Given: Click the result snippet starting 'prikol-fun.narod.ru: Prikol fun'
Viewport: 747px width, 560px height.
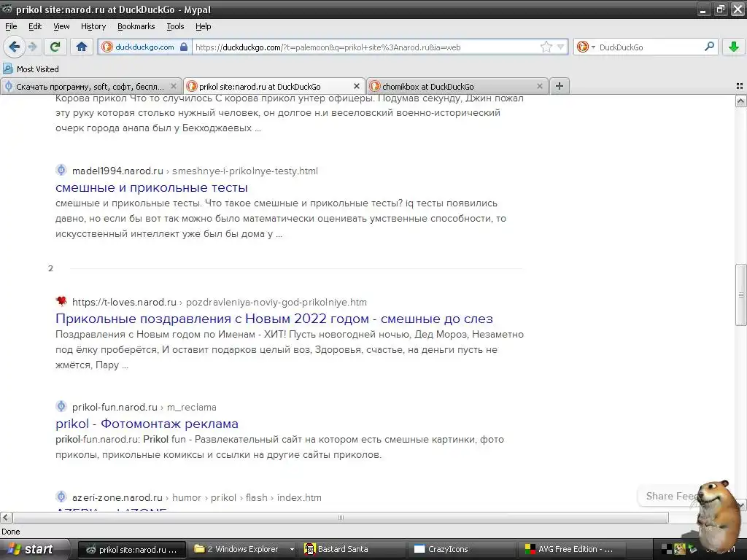Looking at the screenshot, I should (x=279, y=447).
